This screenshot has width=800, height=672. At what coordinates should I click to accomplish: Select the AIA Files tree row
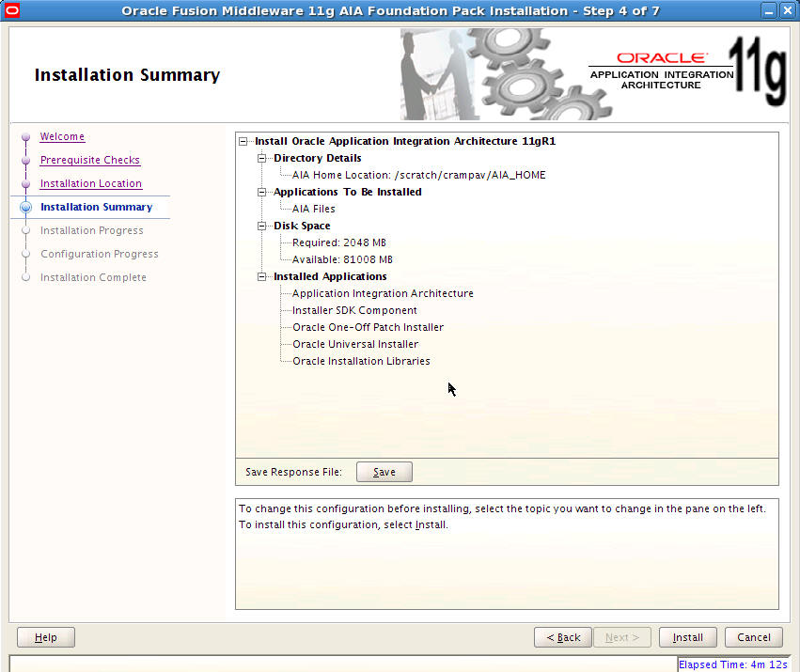click(314, 209)
